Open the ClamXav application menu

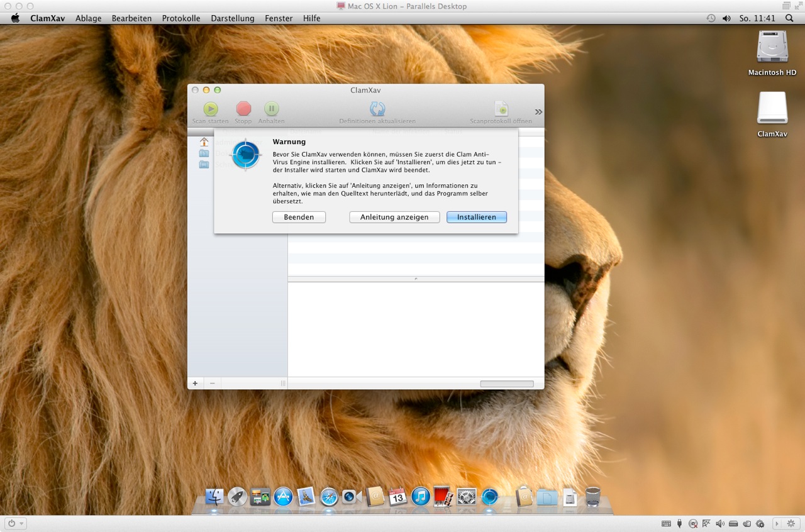48,18
